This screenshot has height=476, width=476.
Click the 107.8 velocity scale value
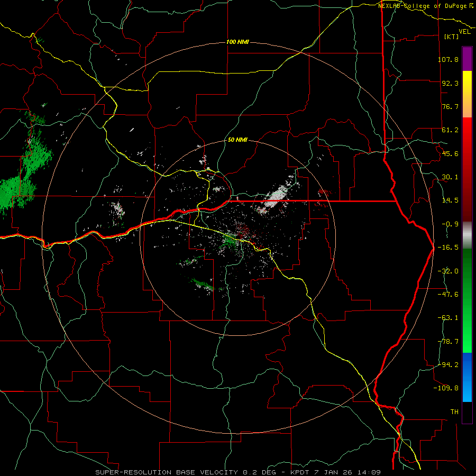[x=448, y=59]
